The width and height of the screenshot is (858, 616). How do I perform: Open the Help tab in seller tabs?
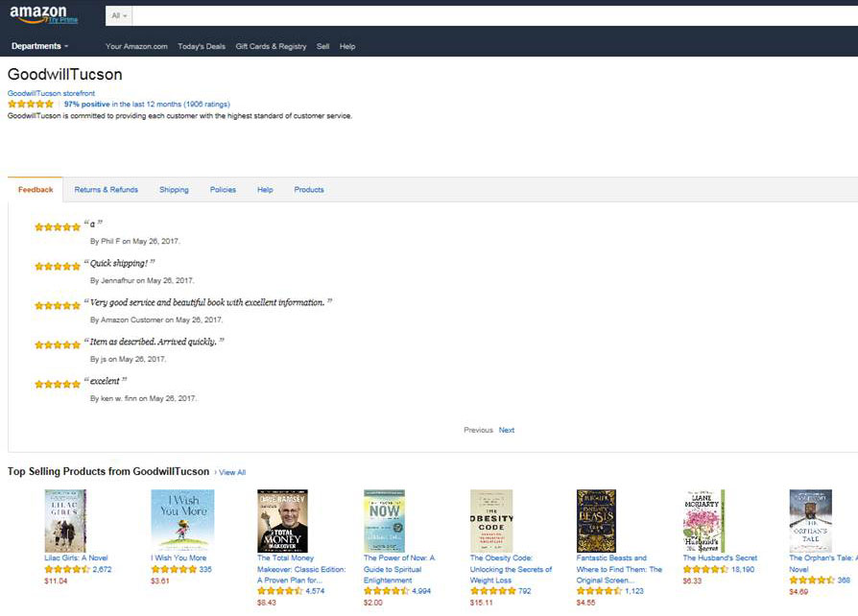click(x=265, y=190)
